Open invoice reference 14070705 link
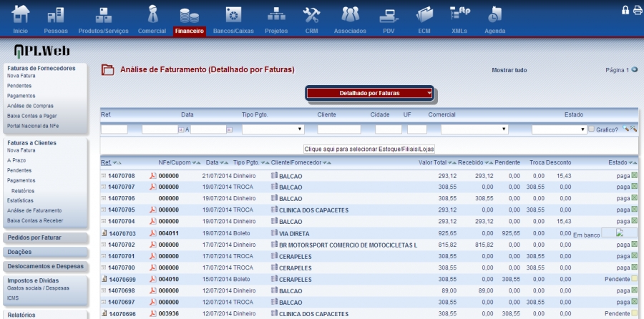This screenshot has height=319, width=644. click(x=122, y=210)
